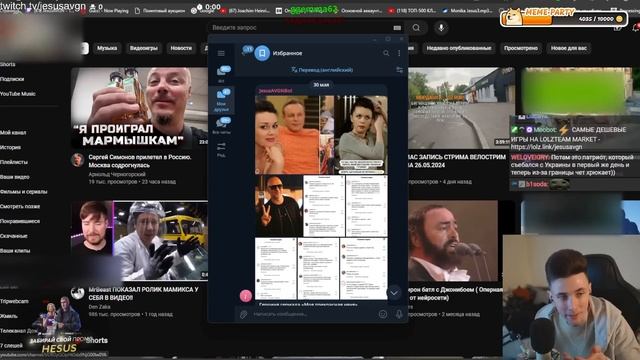
Task: Open the 'Ред.' folder editor in Telegram
Action: 222,150
